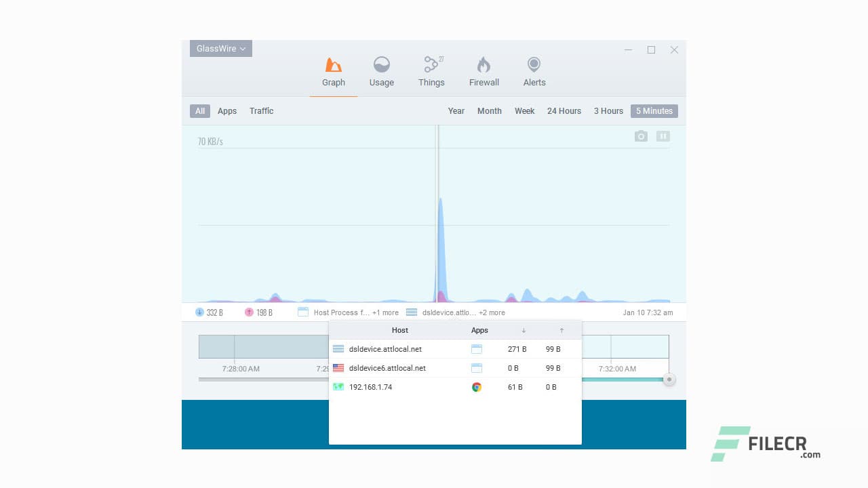
Task: Switch traffic view to Apps
Action: point(227,110)
